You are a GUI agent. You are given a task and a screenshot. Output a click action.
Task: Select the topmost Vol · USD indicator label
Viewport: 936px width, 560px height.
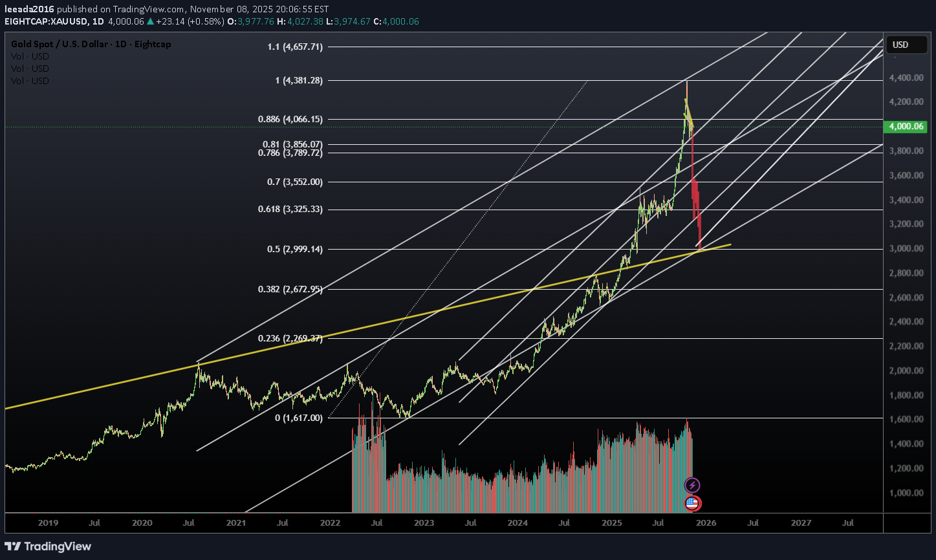[30, 56]
